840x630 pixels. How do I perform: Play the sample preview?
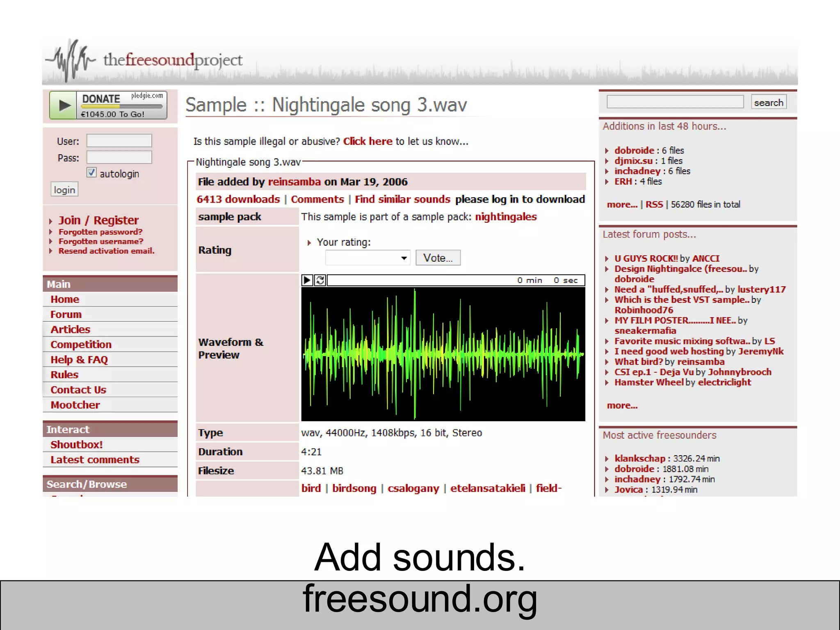(x=307, y=280)
